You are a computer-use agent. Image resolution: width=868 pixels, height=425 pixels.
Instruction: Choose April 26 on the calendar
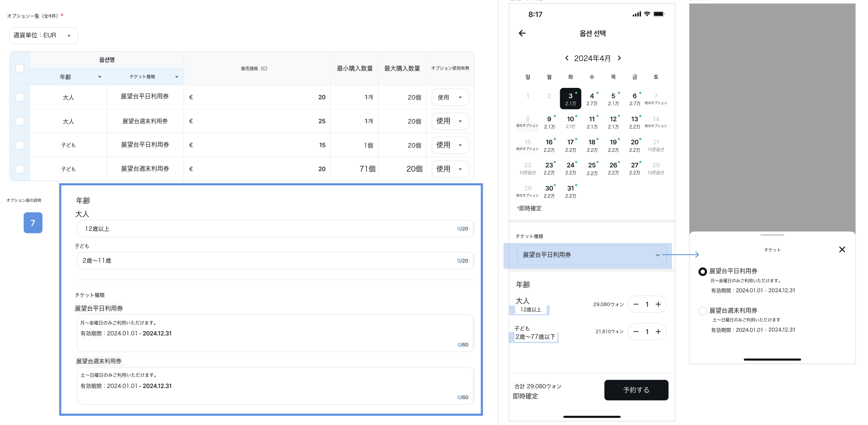tap(613, 168)
